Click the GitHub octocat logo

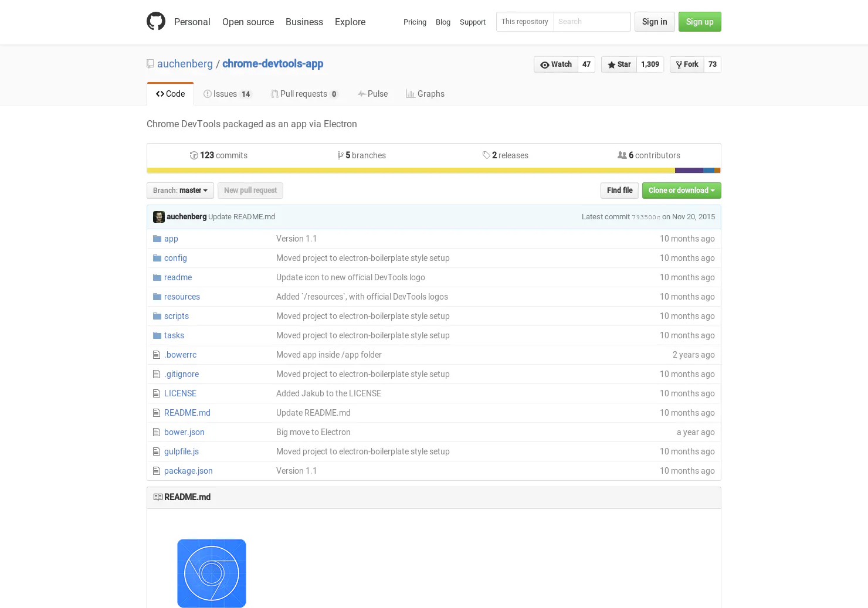click(x=156, y=21)
